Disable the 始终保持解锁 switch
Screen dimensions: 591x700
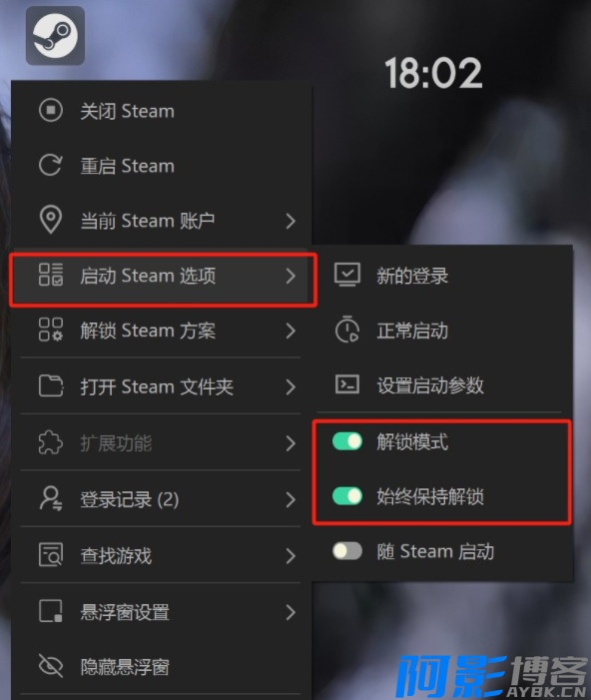(347, 496)
